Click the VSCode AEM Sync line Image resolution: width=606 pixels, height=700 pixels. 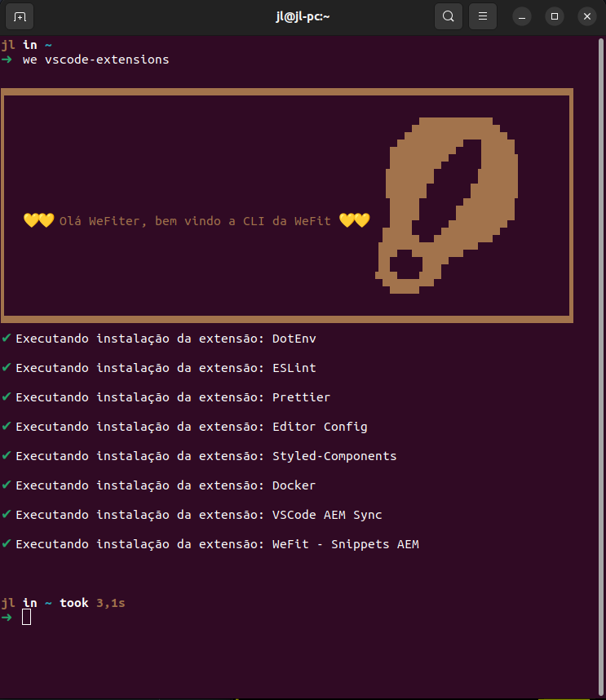pos(192,515)
